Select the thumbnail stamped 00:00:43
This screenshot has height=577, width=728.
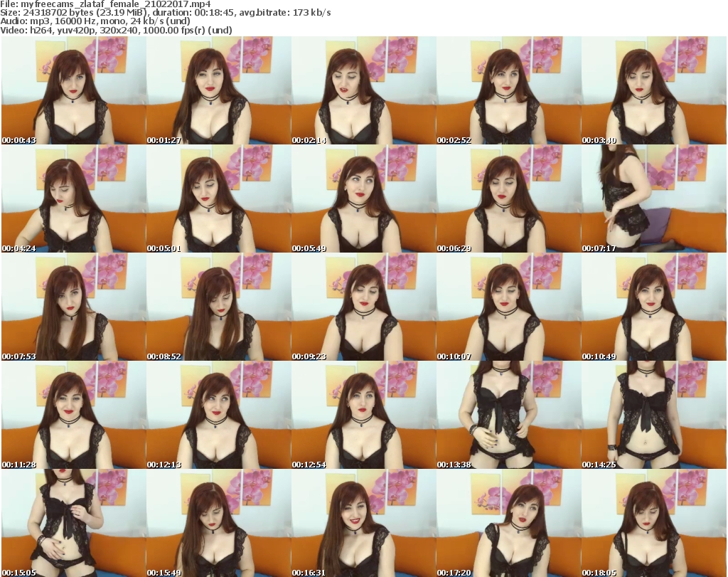click(73, 90)
